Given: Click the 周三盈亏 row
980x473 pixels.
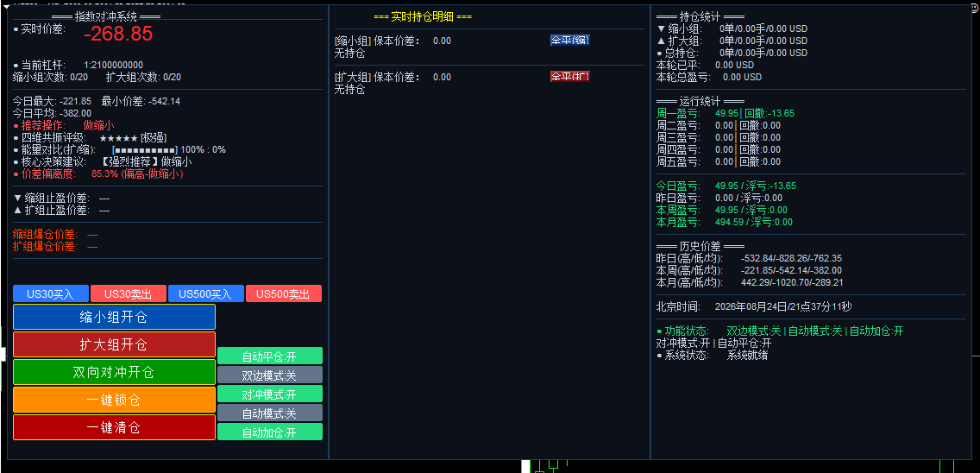Looking at the screenshot, I should click(x=718, y=137).
